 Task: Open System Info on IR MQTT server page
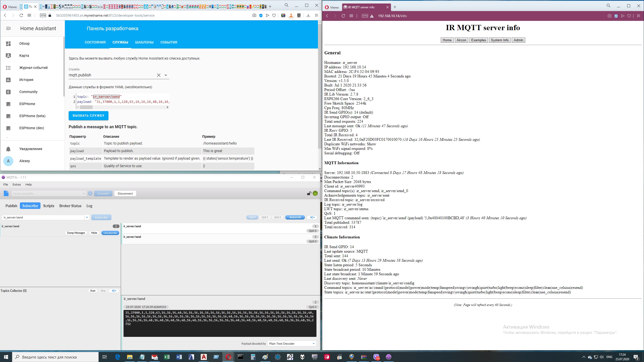[x=499, y=40]
